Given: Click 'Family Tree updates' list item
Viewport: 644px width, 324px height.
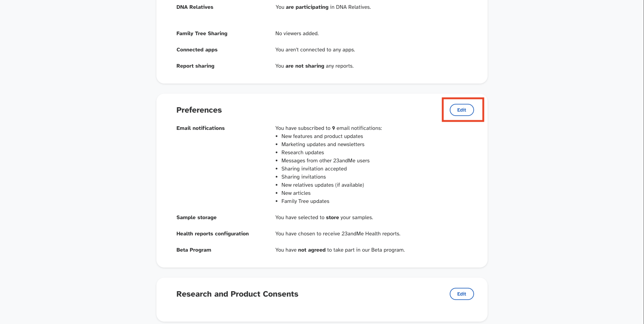Looking at the screenshot, I should (305, 201).
